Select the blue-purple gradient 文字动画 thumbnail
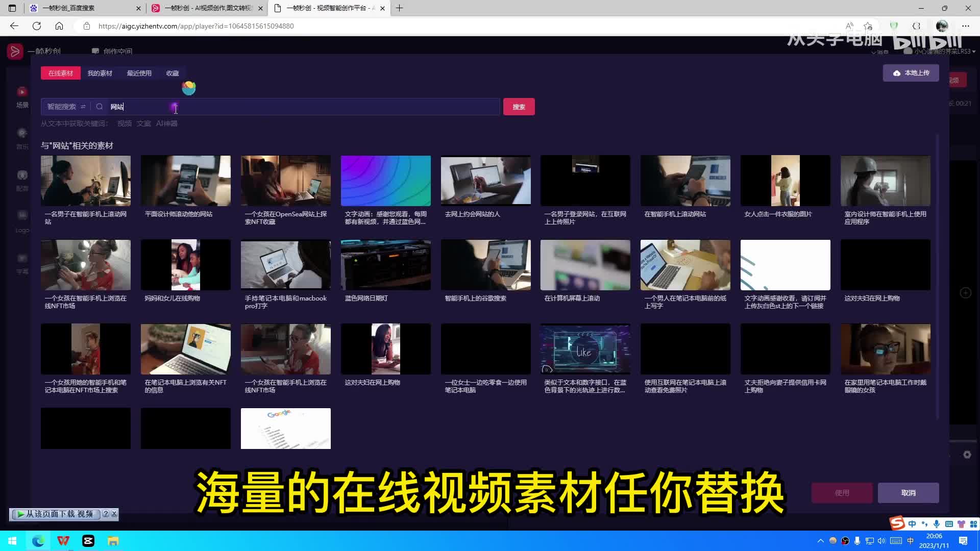This screenshot has height=551, width=980. [385, 181]
